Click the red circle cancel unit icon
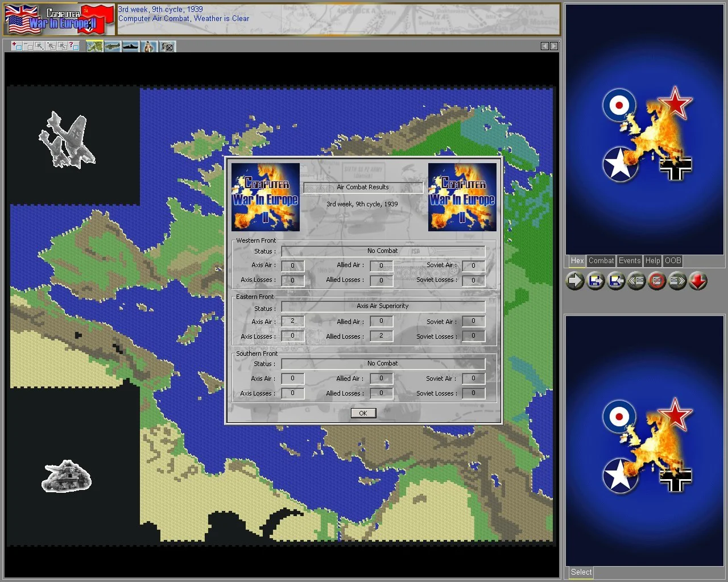Viewport: 728px width, 582px height. click(657, 281)
